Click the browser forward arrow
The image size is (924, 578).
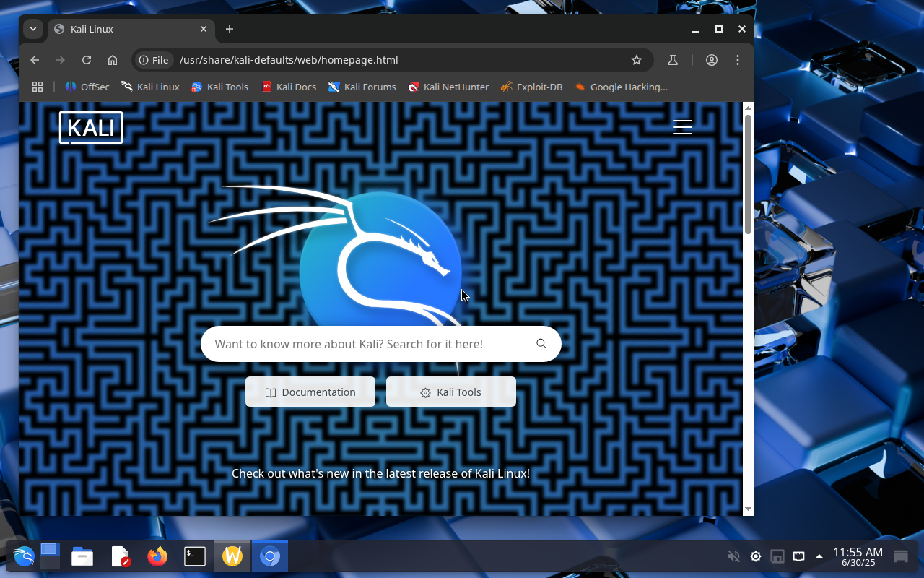click(61, 60)
